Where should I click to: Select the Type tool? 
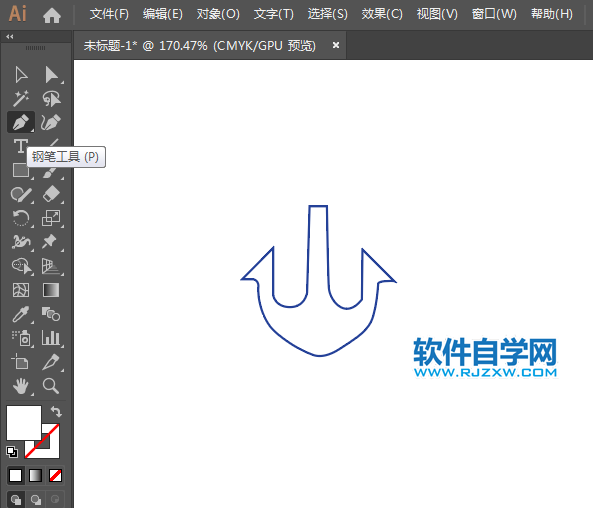[x=20, y=146]
